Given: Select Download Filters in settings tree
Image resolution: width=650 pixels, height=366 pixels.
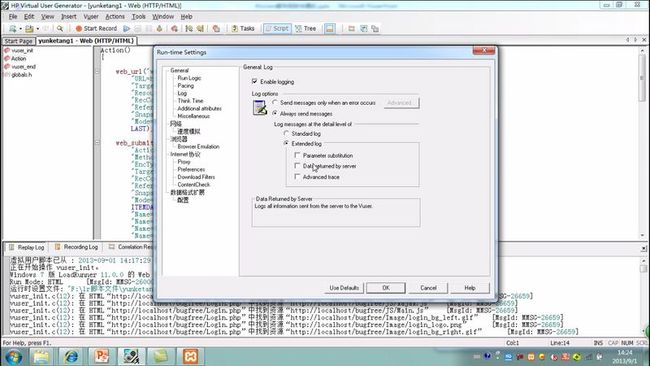Looking at the screenshot, I should 196,177.
